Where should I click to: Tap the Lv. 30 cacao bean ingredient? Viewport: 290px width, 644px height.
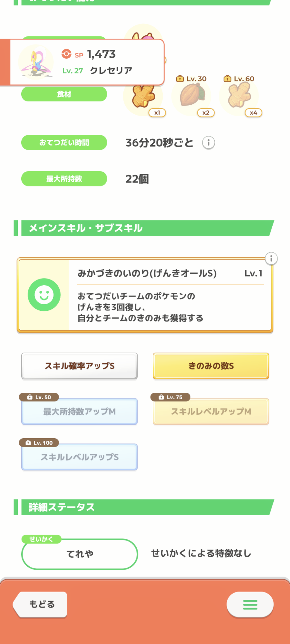tap(192, 95)
